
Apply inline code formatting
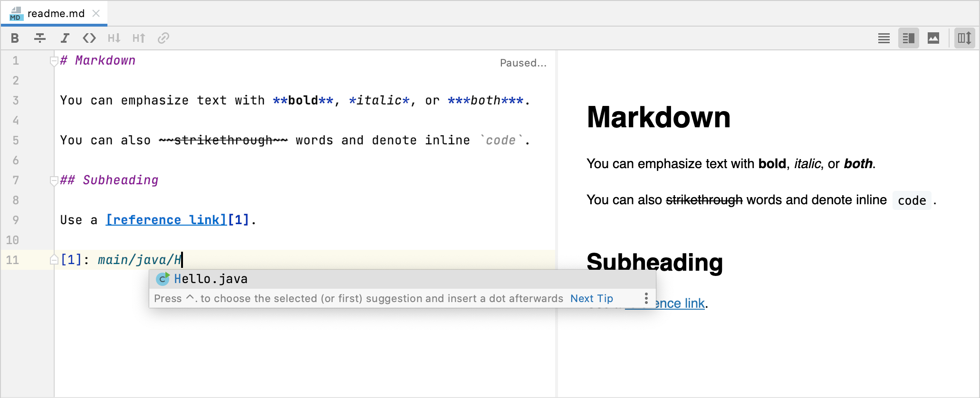tap(89, 38)
